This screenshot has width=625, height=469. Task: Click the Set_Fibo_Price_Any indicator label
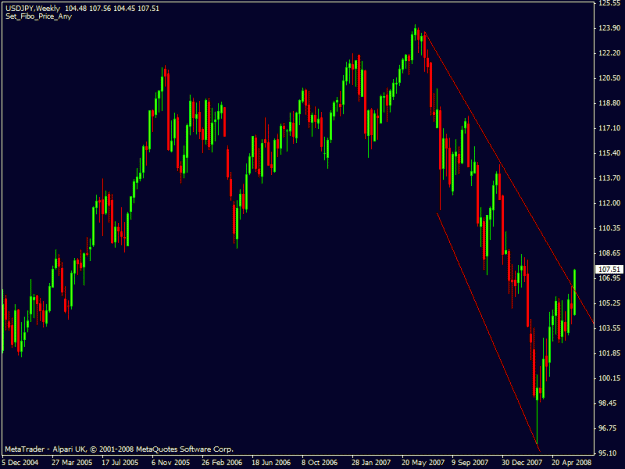[x=39, y=17]
